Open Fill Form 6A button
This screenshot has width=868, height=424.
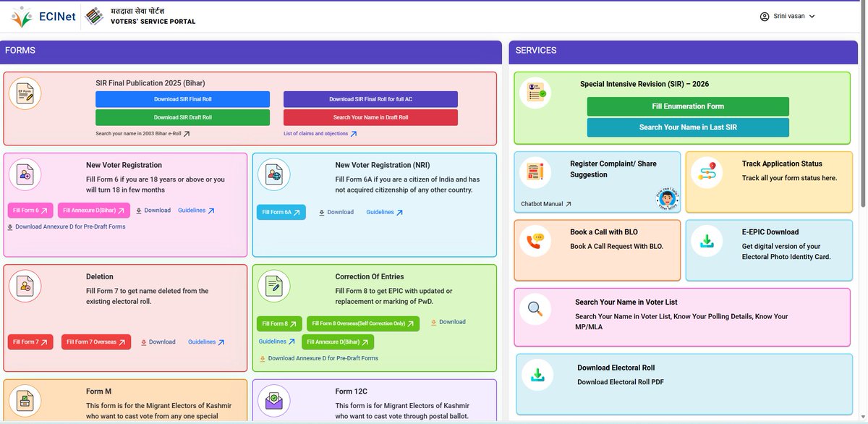281,212
